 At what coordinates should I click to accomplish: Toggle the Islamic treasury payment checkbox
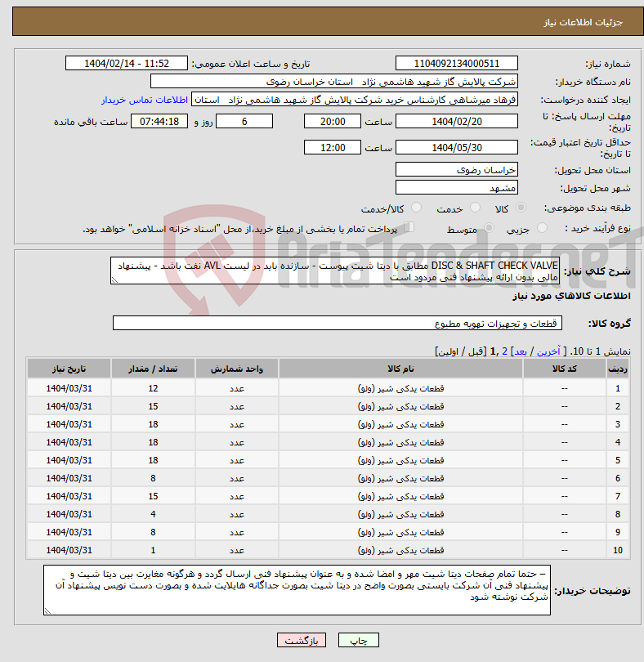[409, 227]
